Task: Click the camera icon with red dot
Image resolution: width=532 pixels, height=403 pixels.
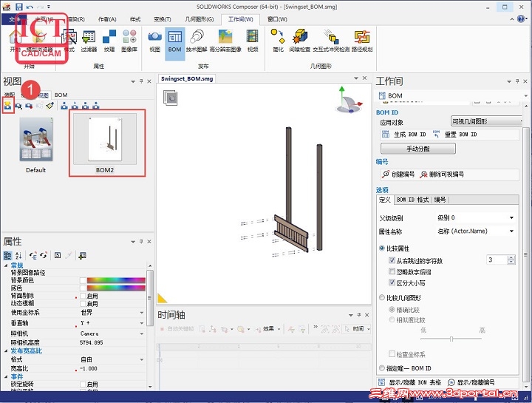Action: coord(29,106)
